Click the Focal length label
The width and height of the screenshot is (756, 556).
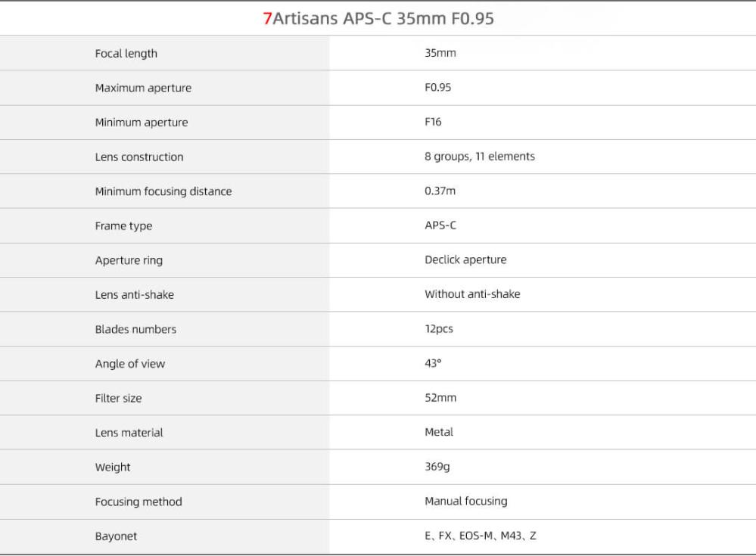pyautogui.click(x=126, y=54)
